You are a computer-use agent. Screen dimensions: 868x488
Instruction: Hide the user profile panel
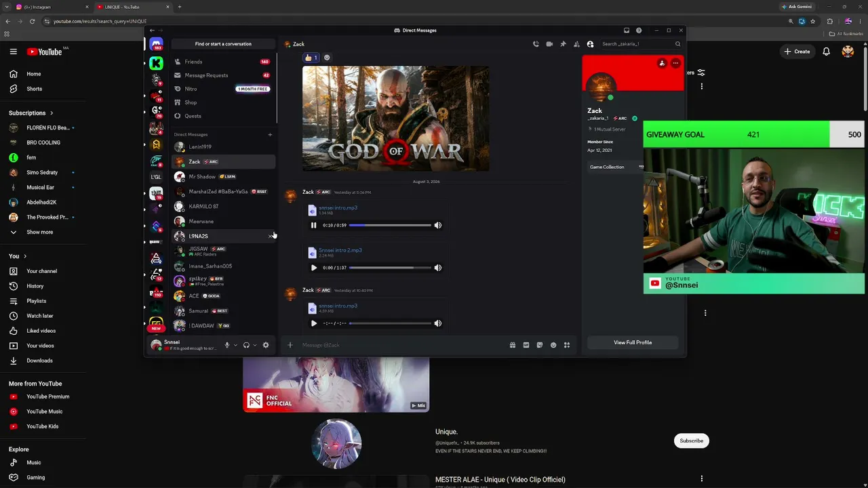(x=590, y=44)
